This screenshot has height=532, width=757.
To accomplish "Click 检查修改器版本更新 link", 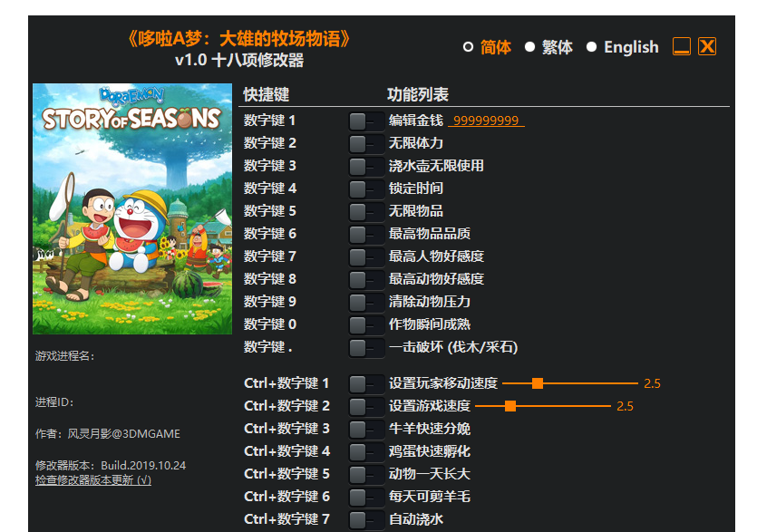I will click(93, 480).
